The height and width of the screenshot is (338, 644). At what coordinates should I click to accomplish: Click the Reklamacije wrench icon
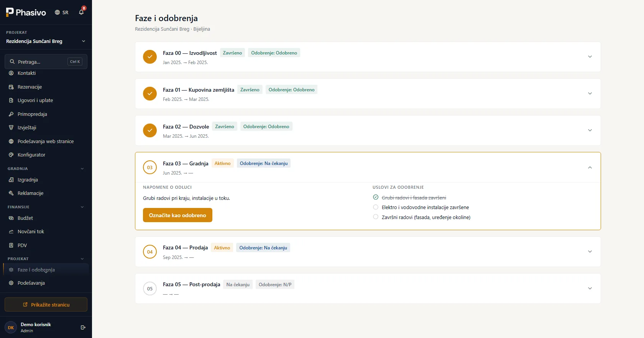11,193
